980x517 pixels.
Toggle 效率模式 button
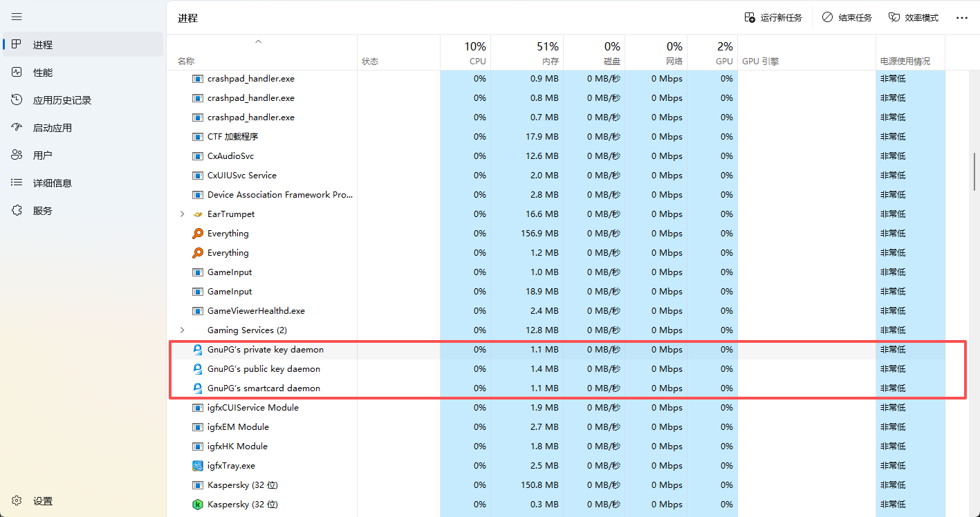pyautogui.click(x=914, y=17)
